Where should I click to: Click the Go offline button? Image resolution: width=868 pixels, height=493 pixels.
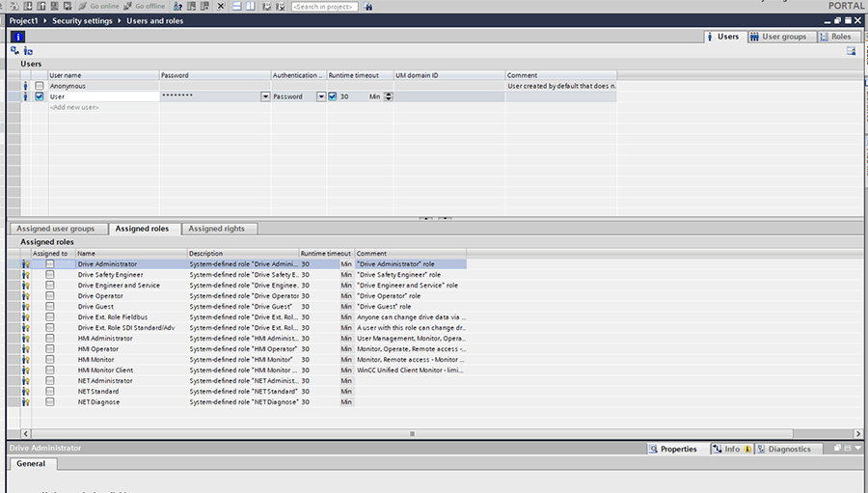tap(144, 6)
